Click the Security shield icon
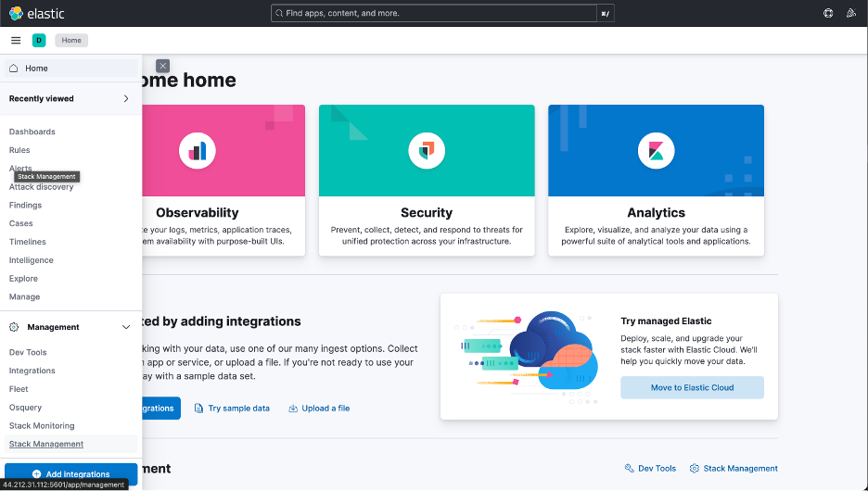The image size is (868, 491). click(427, 150)
